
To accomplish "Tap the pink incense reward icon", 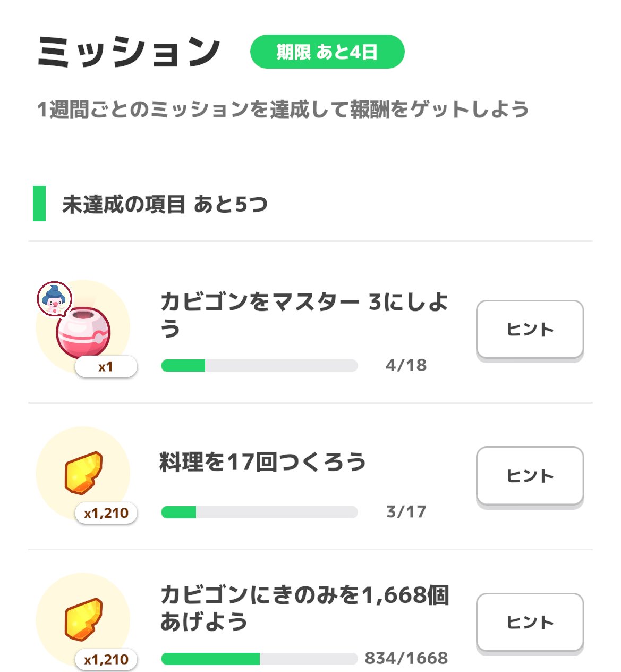I will coord(83,332).
